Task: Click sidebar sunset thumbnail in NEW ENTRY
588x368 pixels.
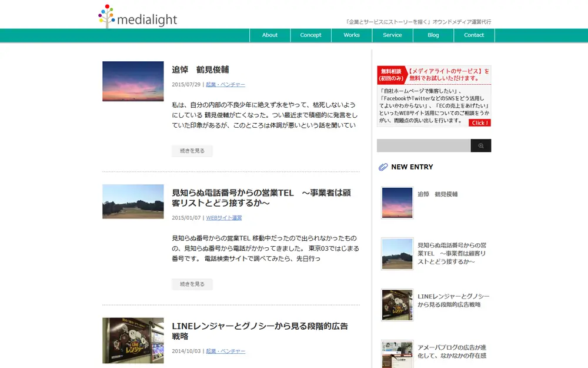Action: 397,203
